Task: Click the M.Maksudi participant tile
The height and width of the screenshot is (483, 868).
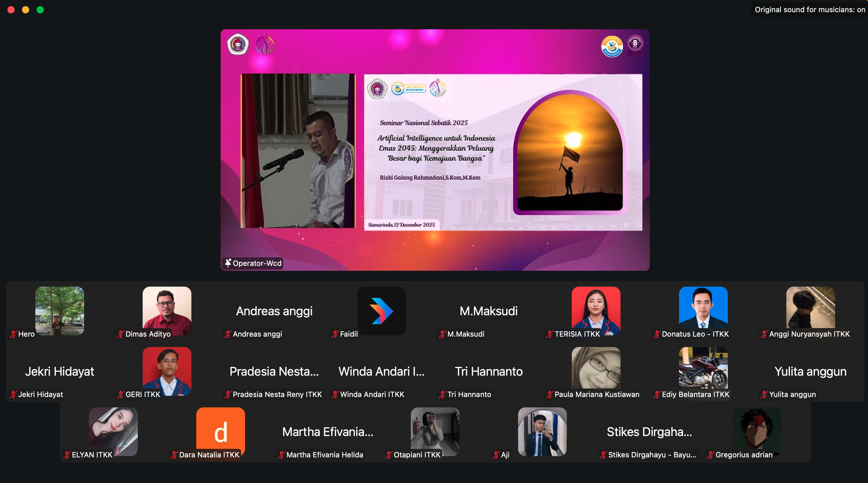Action: (x=488, y=311)
